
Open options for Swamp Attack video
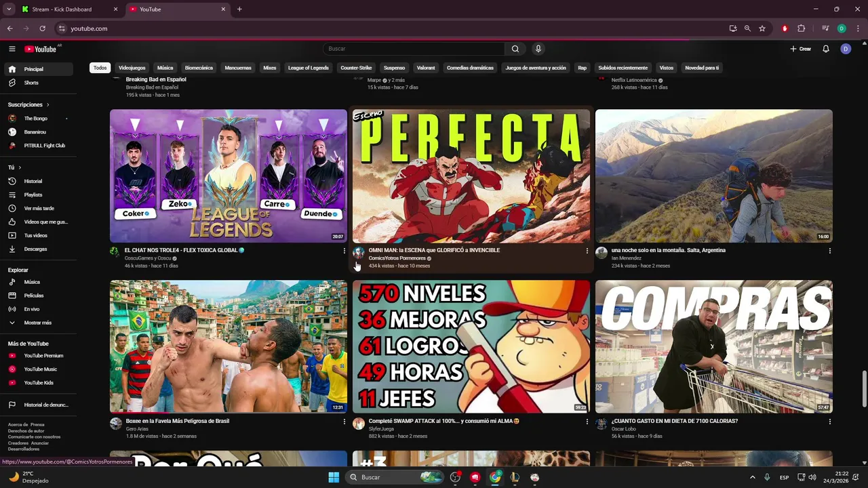click(x=587, y=422)
